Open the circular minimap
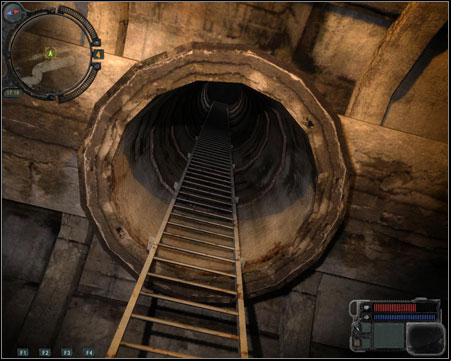 pos(50,55)
